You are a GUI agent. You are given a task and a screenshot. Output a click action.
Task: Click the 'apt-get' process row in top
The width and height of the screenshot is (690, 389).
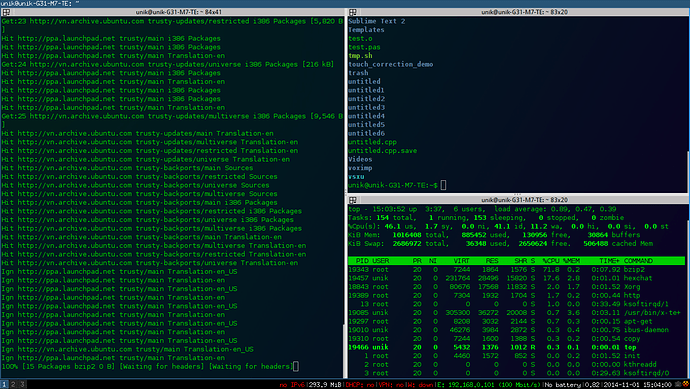(x=516, y=321)
